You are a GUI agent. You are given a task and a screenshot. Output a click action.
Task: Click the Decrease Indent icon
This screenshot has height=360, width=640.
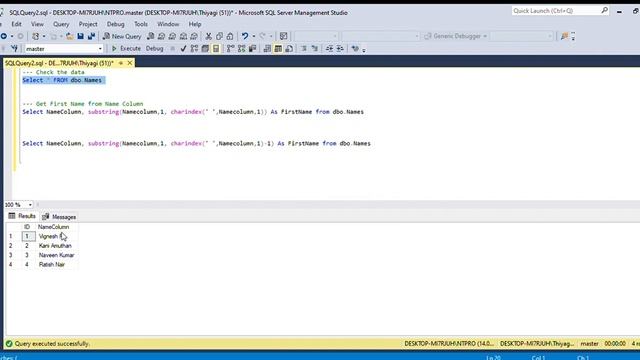click(x=329, y=49)
